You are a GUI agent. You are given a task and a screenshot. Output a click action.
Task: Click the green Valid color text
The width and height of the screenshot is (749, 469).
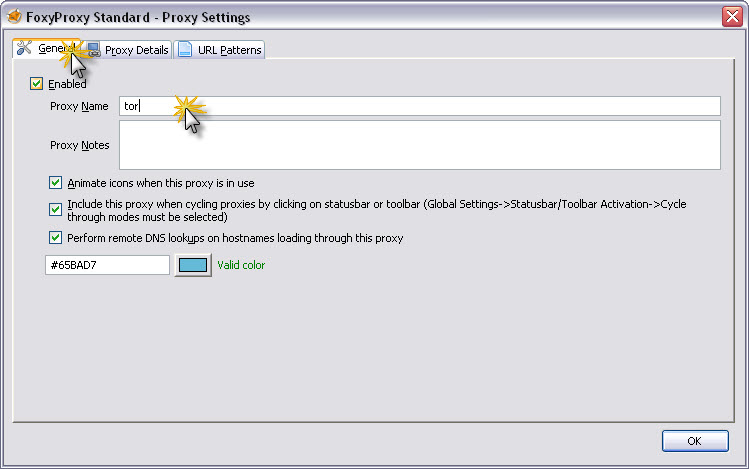pyautogui.click(x=241, y=265)
